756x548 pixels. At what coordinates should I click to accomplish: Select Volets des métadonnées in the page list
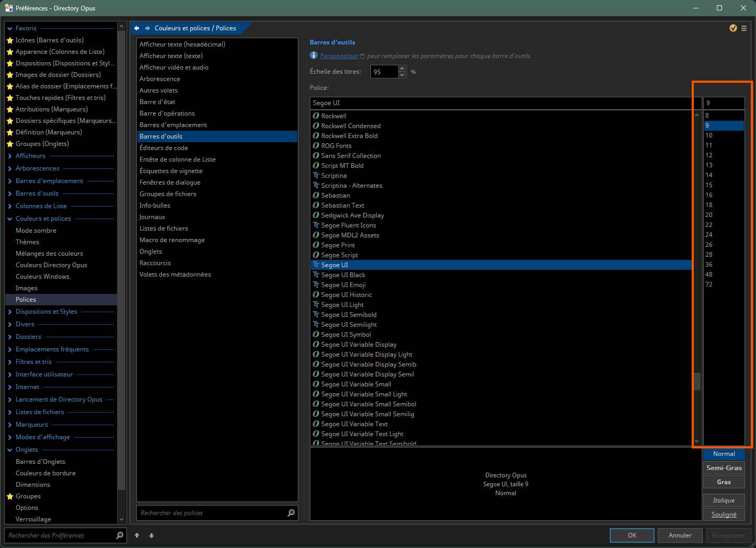(217, 275)
